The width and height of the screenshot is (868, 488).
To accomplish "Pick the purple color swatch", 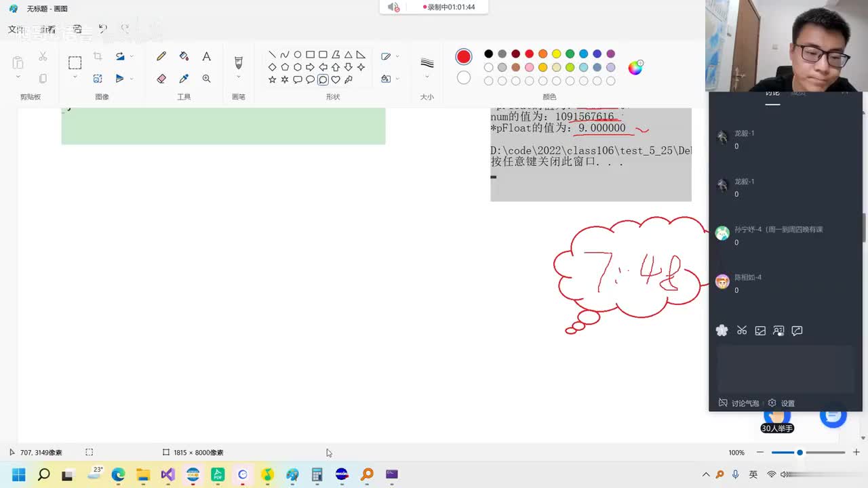I will [610, 54].
